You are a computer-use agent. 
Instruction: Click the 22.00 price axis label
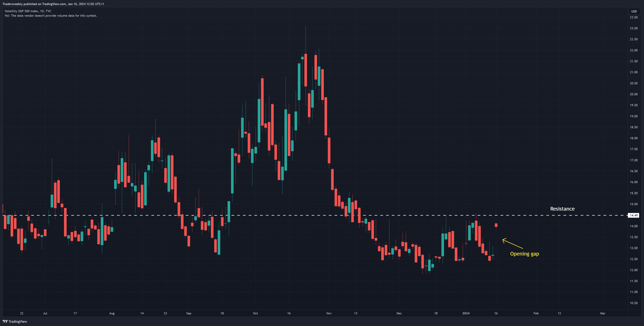click(633, 50)
